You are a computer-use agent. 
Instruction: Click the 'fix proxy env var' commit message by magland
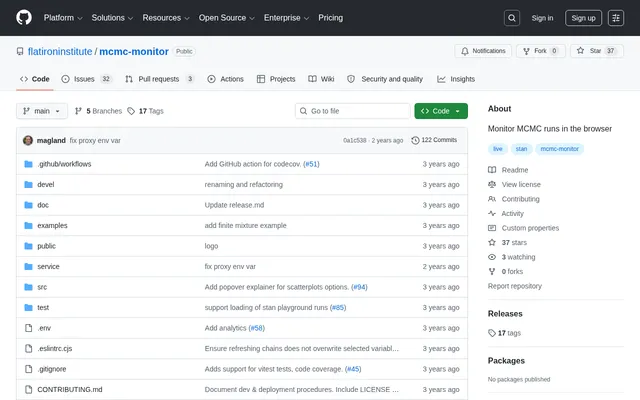(x=95, y=140)
